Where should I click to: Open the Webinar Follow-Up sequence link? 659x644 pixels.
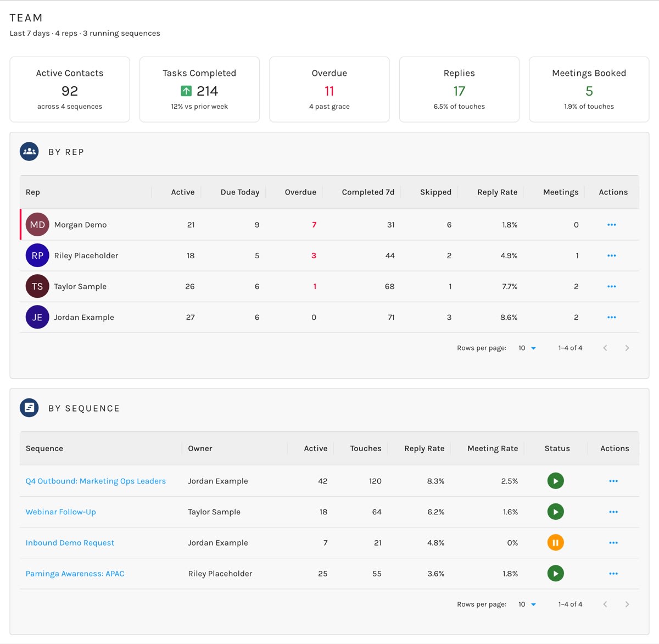point(61,512)
